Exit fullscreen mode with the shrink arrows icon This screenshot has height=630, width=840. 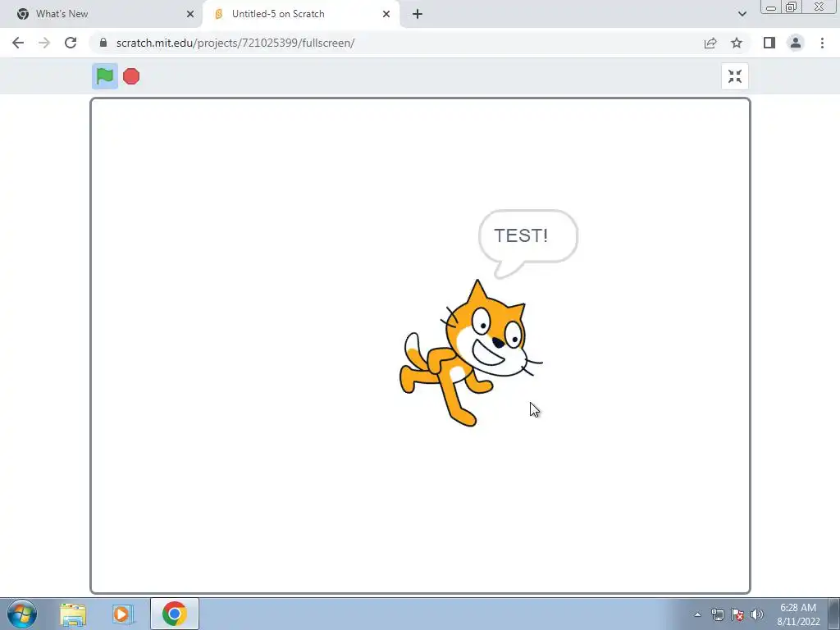tap(735, 76)
